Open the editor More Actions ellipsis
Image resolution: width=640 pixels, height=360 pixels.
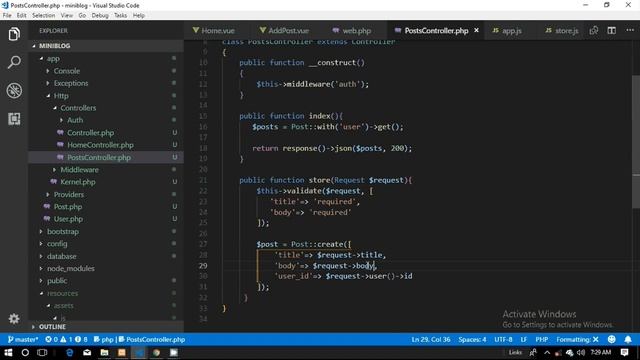tap(630, 31)
